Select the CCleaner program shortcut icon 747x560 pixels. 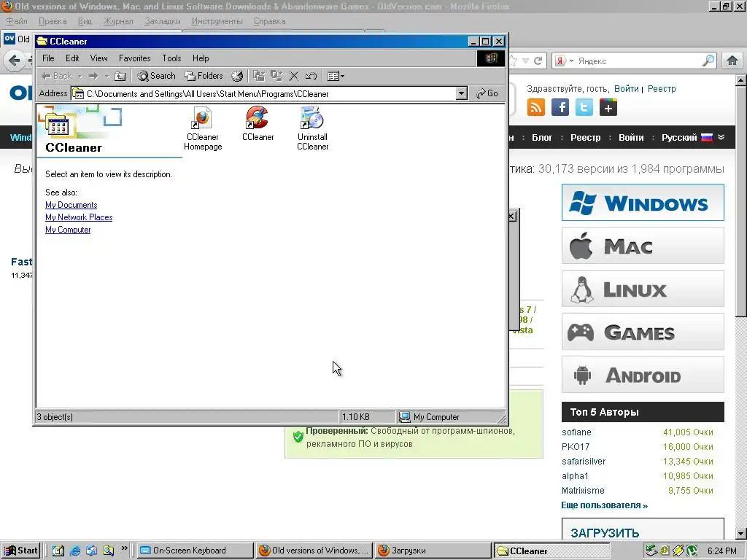258,124
